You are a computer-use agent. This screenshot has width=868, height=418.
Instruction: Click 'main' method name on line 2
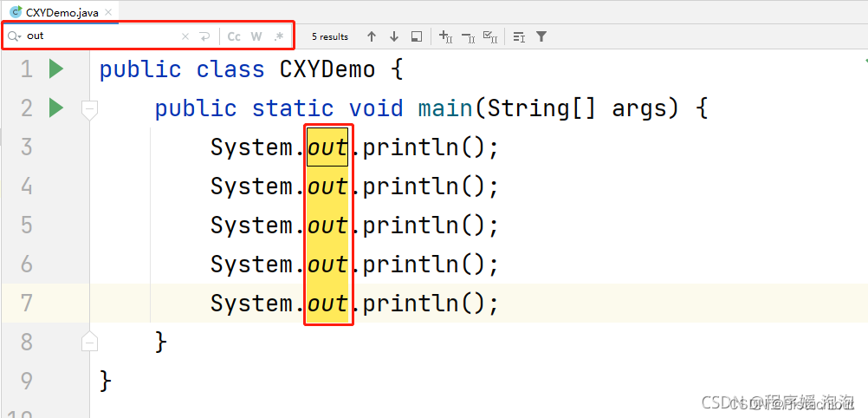tap(445, 108)
